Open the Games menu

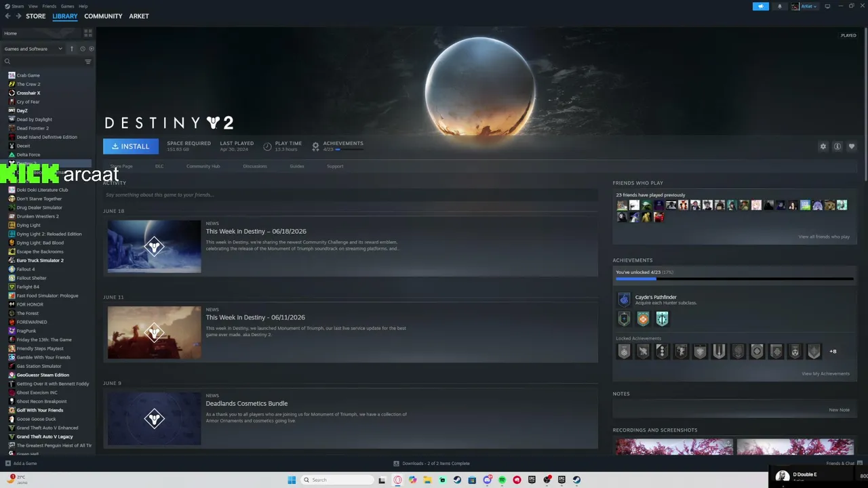(68, 6)
